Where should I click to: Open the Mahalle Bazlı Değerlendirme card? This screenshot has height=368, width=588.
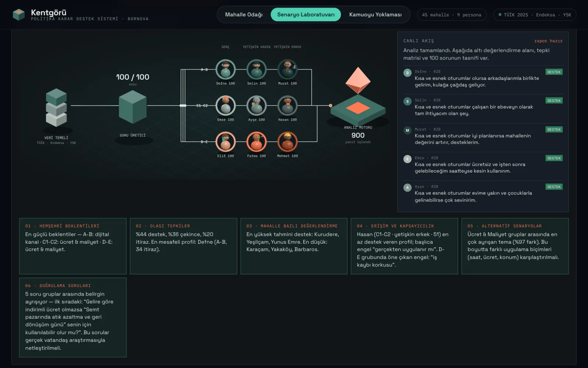(x=294, y=246)
